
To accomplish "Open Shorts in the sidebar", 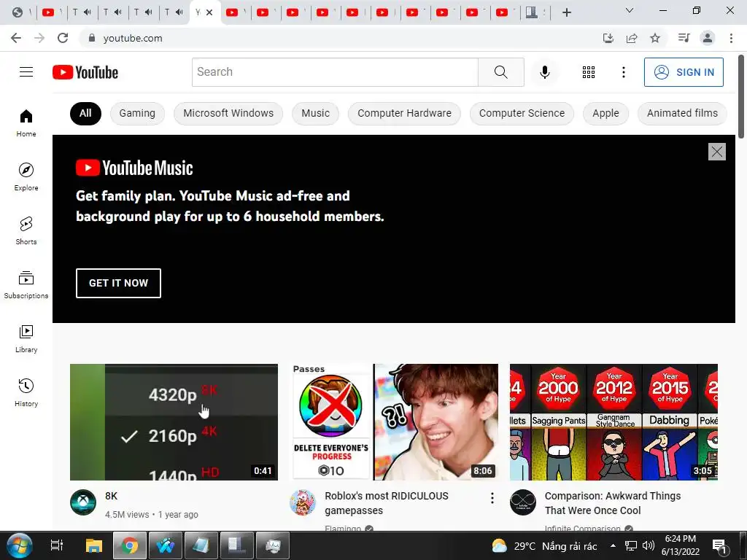I will [26, 230].
